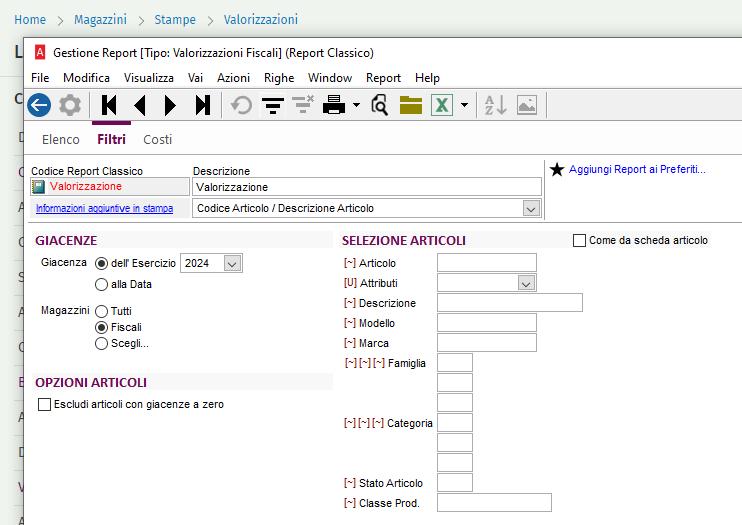The image size is (742, 525).
Task: Click the Classe Prod. input field
Action: point(495,503)
